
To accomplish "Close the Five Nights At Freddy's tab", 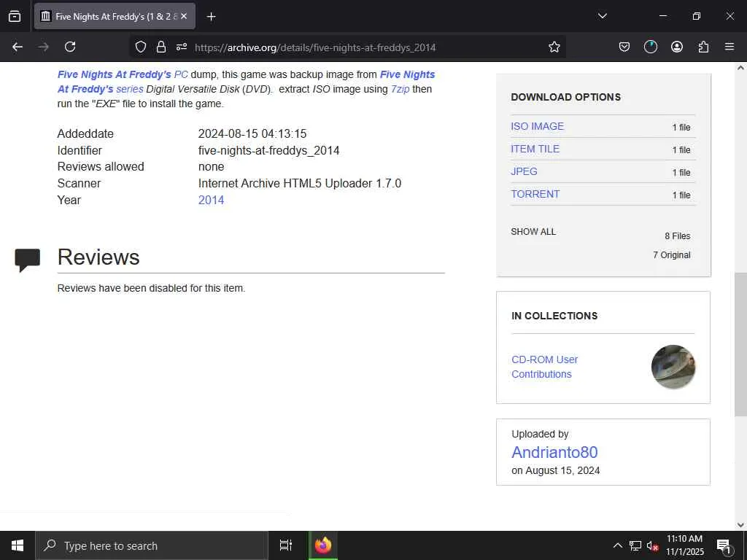I will [x=184, y=16].
